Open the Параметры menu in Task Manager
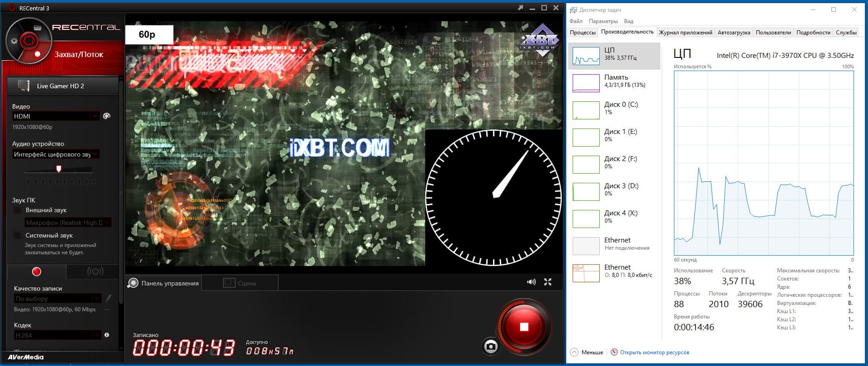The image size is (868, 366). [603, 21]
